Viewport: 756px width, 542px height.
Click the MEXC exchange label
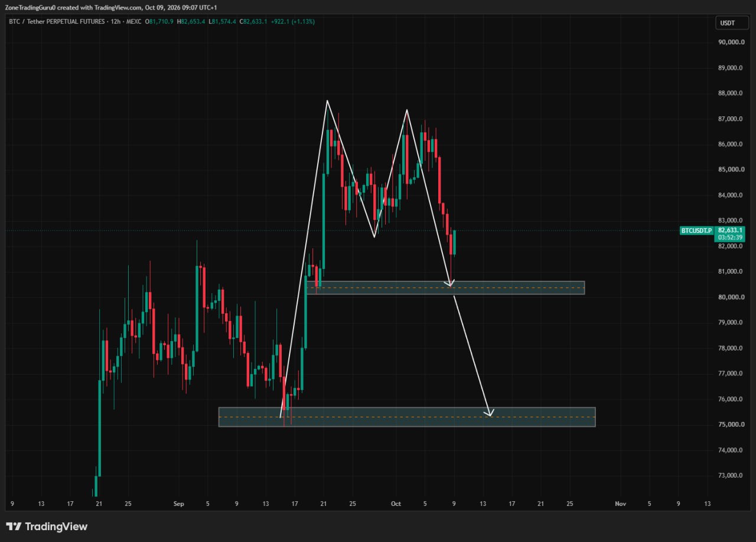coord(132,21)
